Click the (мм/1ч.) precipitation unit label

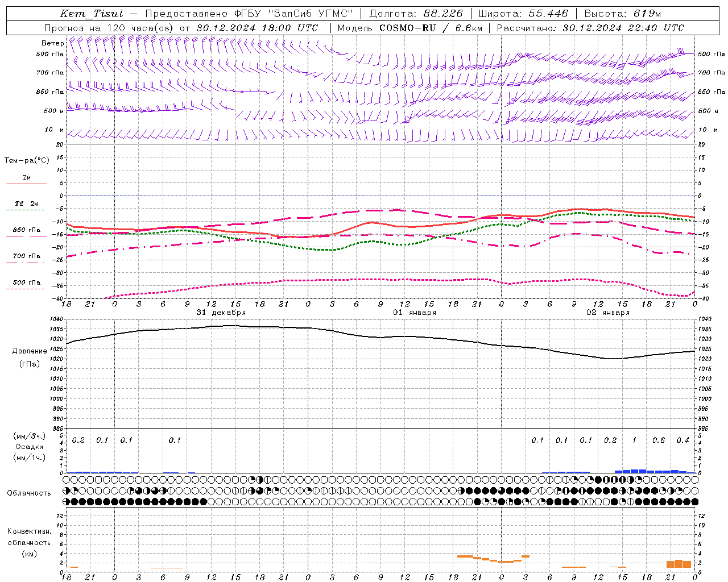click(30, 458)
